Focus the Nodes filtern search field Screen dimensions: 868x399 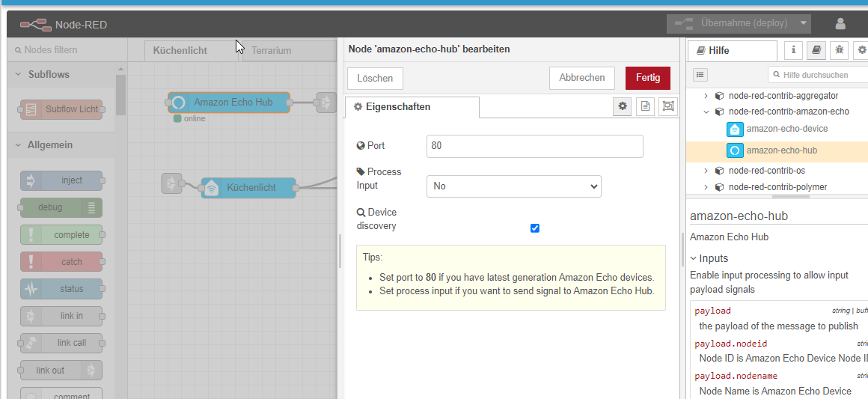pyautogui.click(x=67, y=50)
